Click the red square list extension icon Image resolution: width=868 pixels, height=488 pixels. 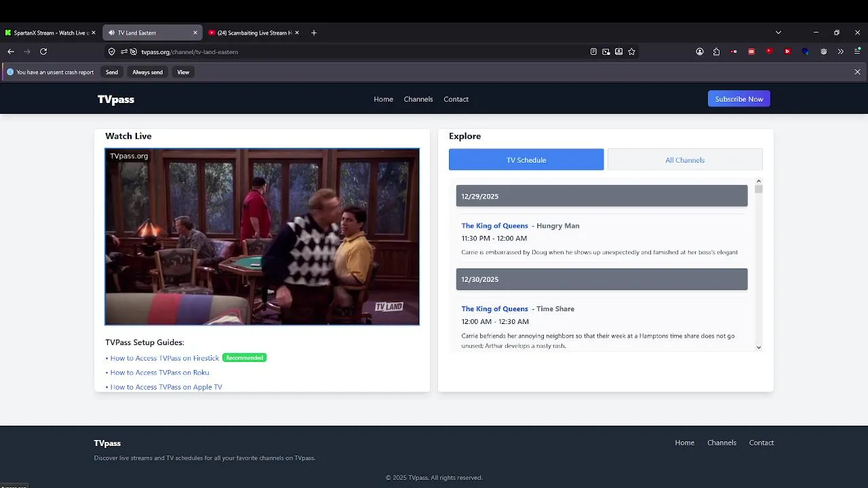(x=751, y=52)
